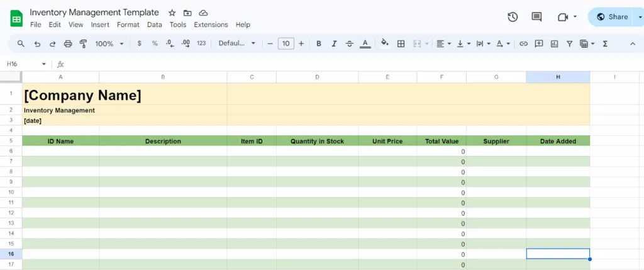This screenshot has width=644, height=270.
Task: Open the Edit menu
Action: [55, 25]
